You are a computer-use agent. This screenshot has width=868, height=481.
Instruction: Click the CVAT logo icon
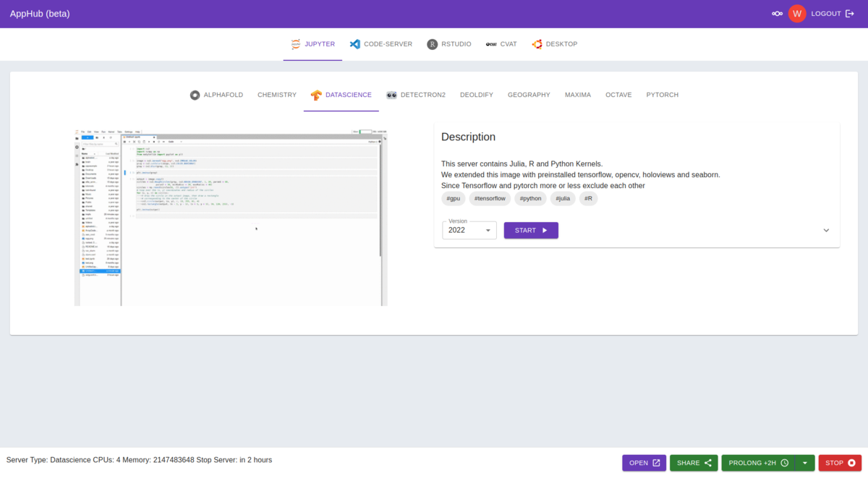491,44
